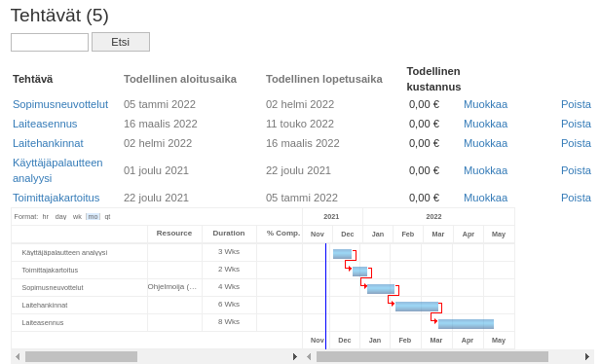
Task: Click Toimittajakartoitus row in Gantt list
Action: (x=50, y=270)
